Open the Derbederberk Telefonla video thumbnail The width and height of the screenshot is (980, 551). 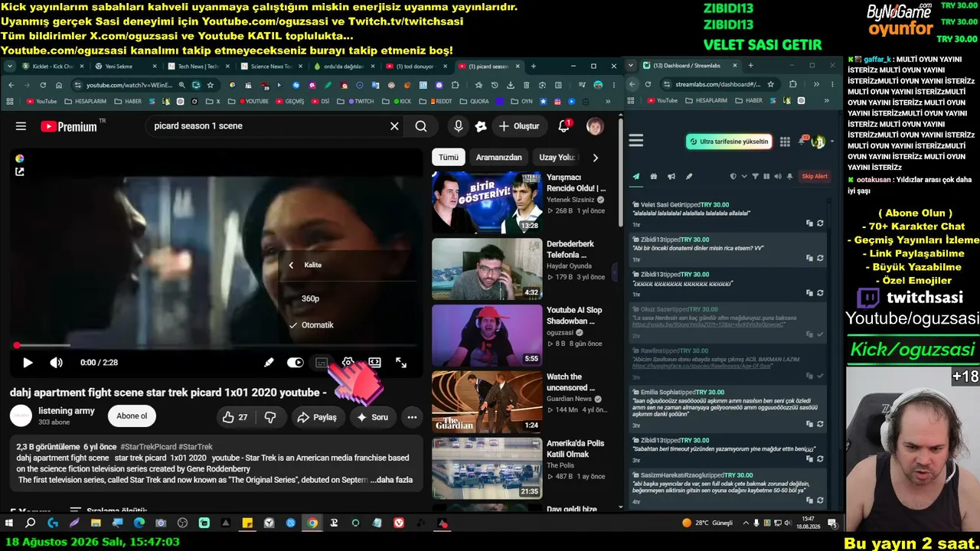[487, 269]
